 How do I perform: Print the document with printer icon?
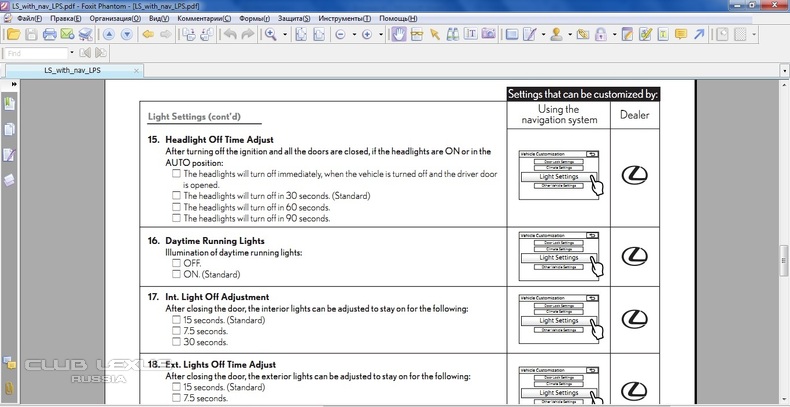[49, 34]
